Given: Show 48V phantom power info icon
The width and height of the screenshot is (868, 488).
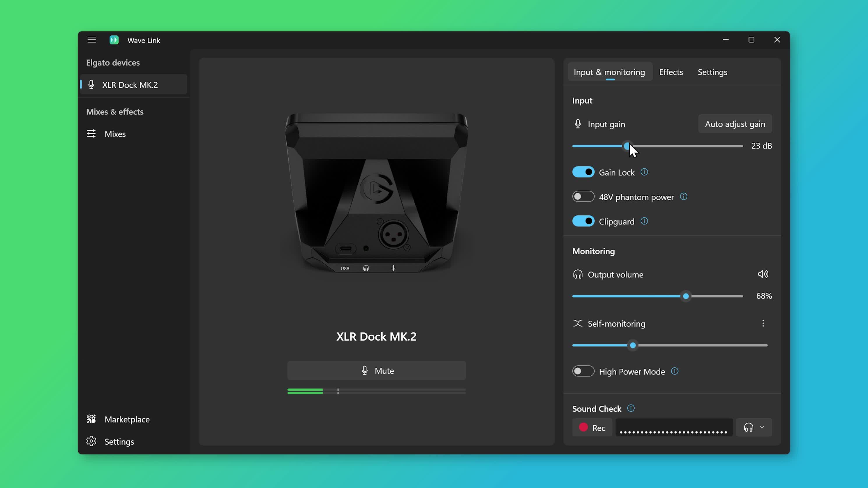Looking at the screenshot, I should click(684, 197).
